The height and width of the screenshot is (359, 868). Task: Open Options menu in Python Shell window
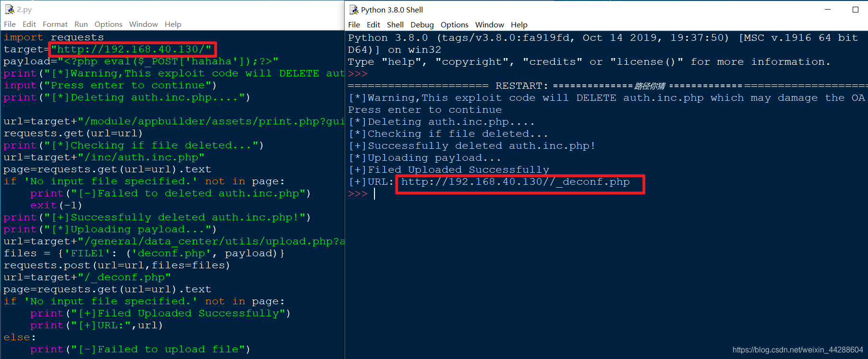point(454,24)
